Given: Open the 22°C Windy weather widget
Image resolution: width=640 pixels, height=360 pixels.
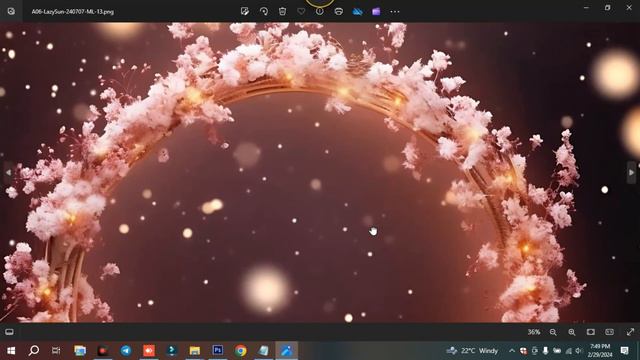Looking at the screenshot, I should click(x=472, y=350).
